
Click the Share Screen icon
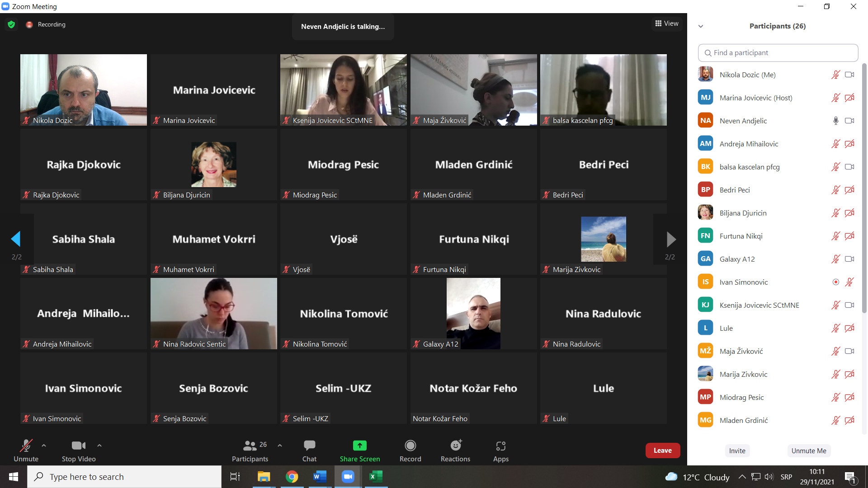click(x=360, y=446)
